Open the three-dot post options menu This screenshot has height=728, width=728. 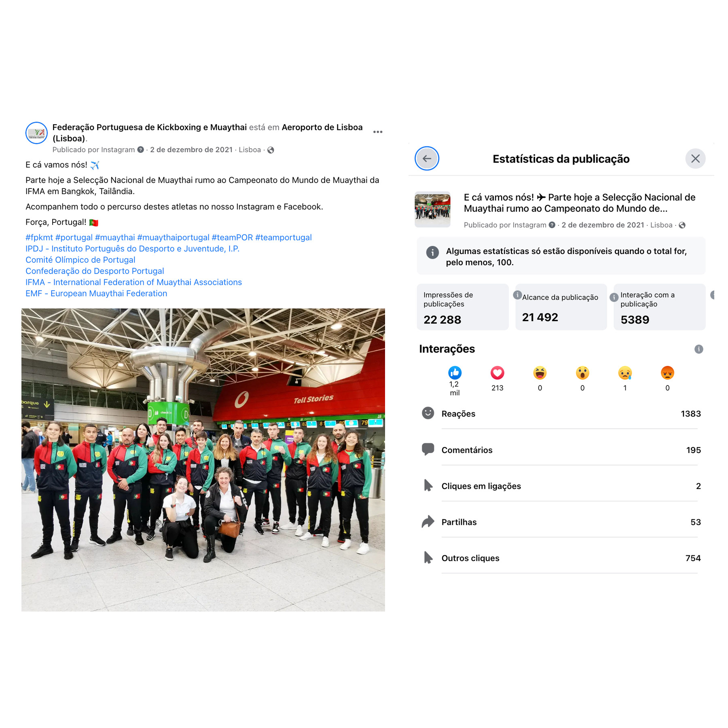378,132
